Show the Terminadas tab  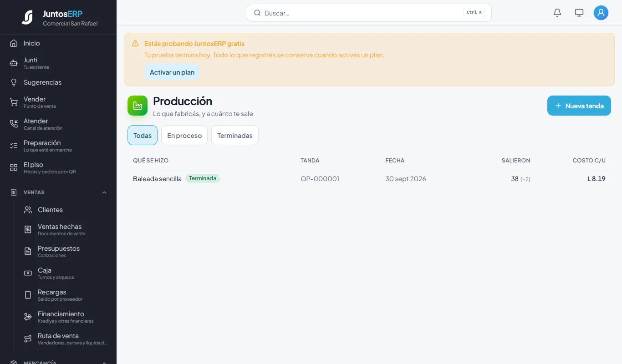coord(235,135)
